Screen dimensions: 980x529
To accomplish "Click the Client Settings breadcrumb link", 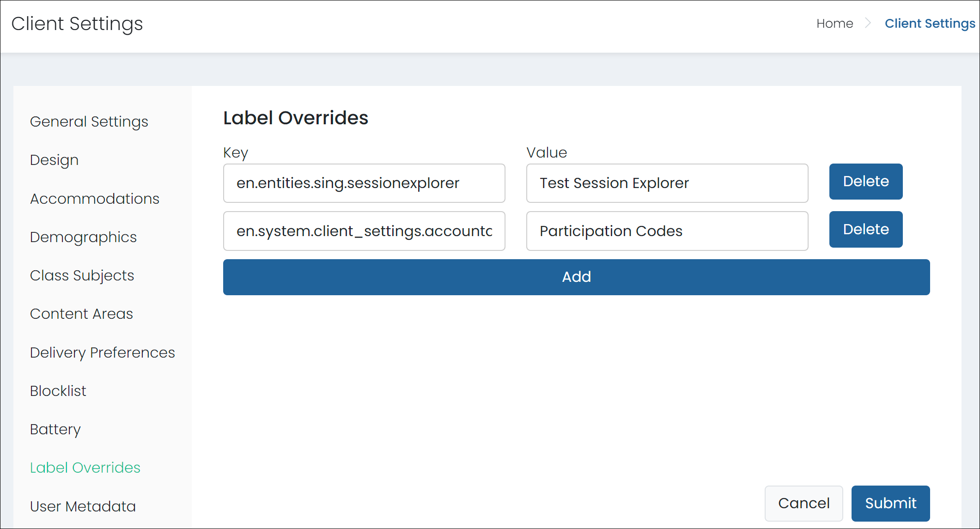I will (x=930, y=23).
